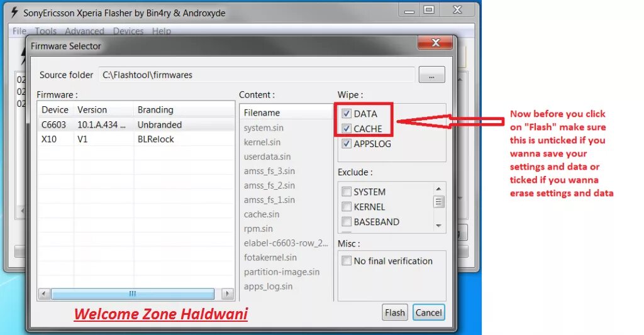Open the Tools menu in Flasher window

pyautogui.click(x=45, y=31)
